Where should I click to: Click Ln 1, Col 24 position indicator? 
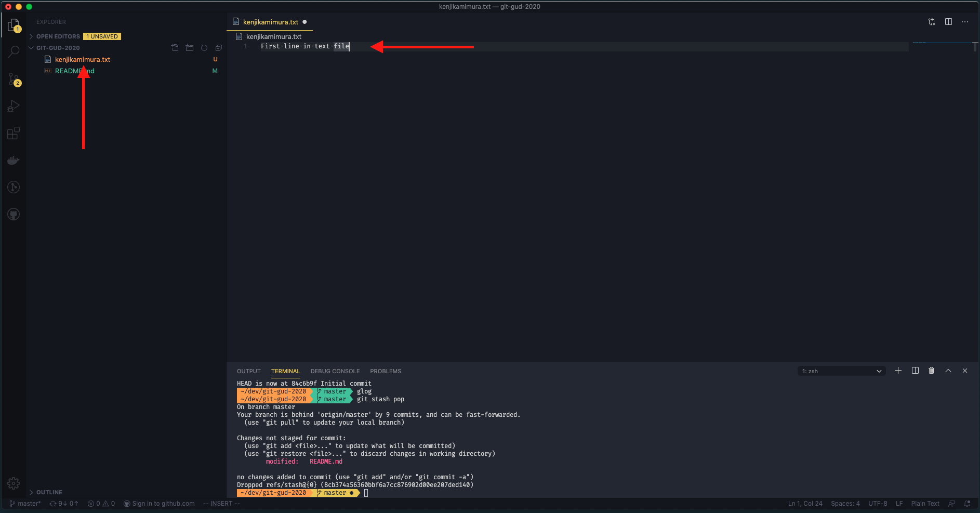click(x=805, y=503)
